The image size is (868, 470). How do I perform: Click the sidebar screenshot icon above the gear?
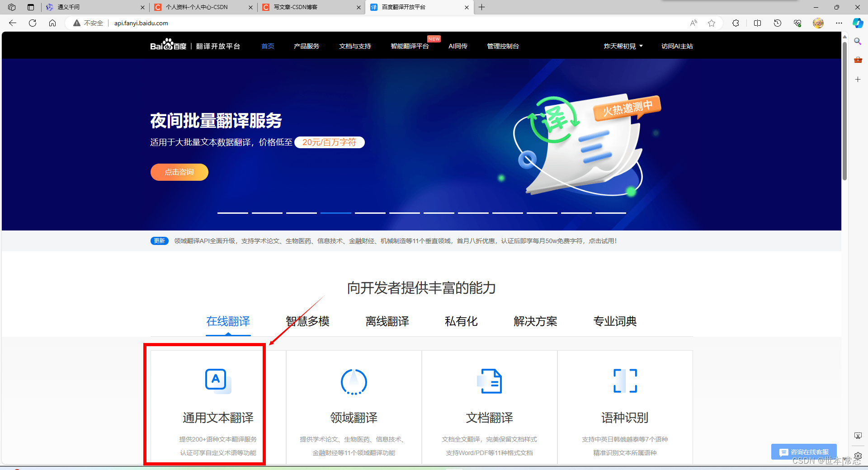tap(858, 436)
